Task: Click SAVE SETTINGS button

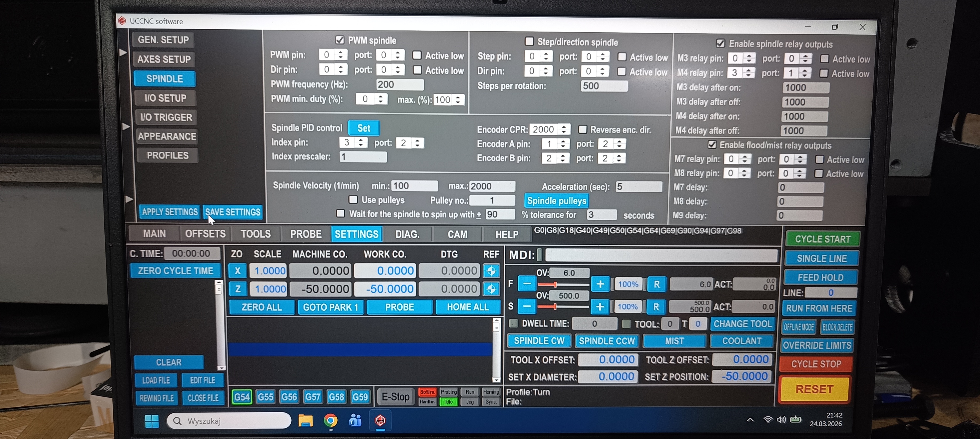Action: click(233, 212)
